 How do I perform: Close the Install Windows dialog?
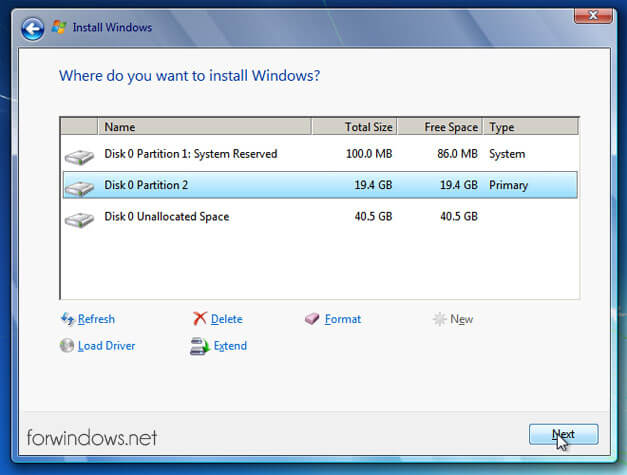(x=592, y=14)
